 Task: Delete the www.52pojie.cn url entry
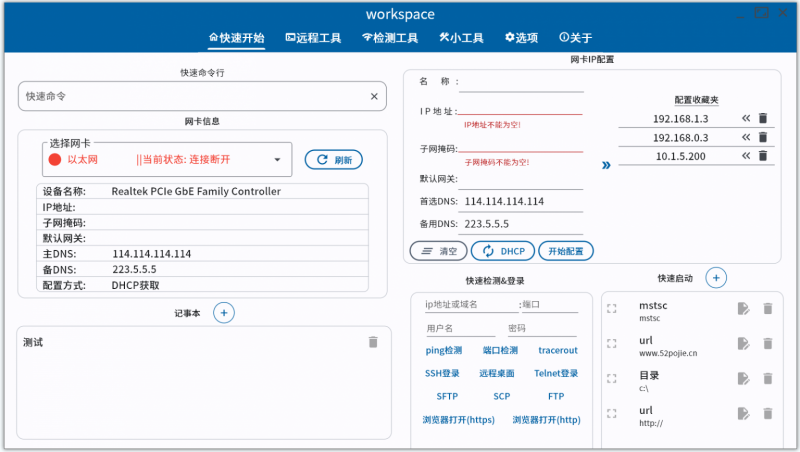767,343
